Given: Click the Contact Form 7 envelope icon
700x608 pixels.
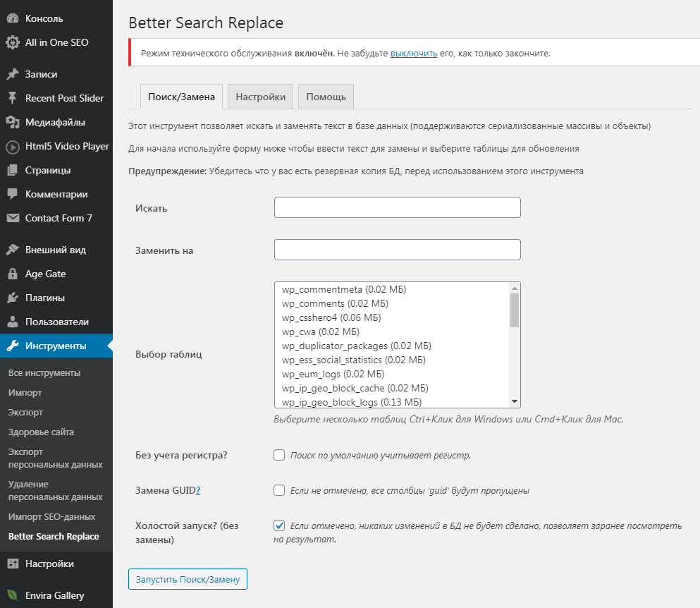Looking at the screenshot, I should tap(13, 218).
